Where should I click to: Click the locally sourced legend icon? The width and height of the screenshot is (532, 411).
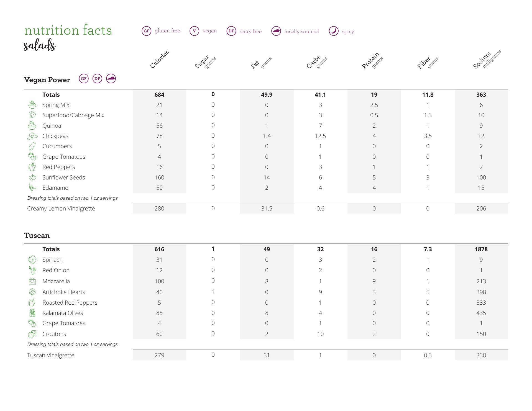pyautogui.click(x=276, y=31)
